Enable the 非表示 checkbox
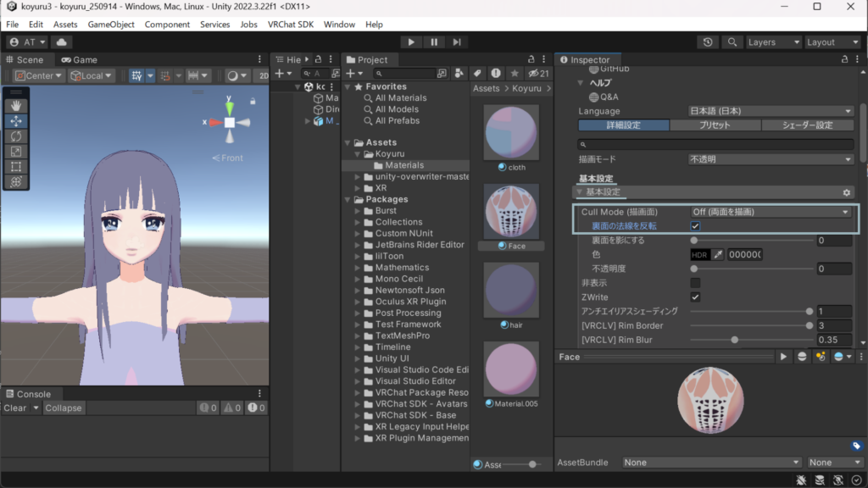868x488 pixels. pyautogui.click(x=695, y=283)
